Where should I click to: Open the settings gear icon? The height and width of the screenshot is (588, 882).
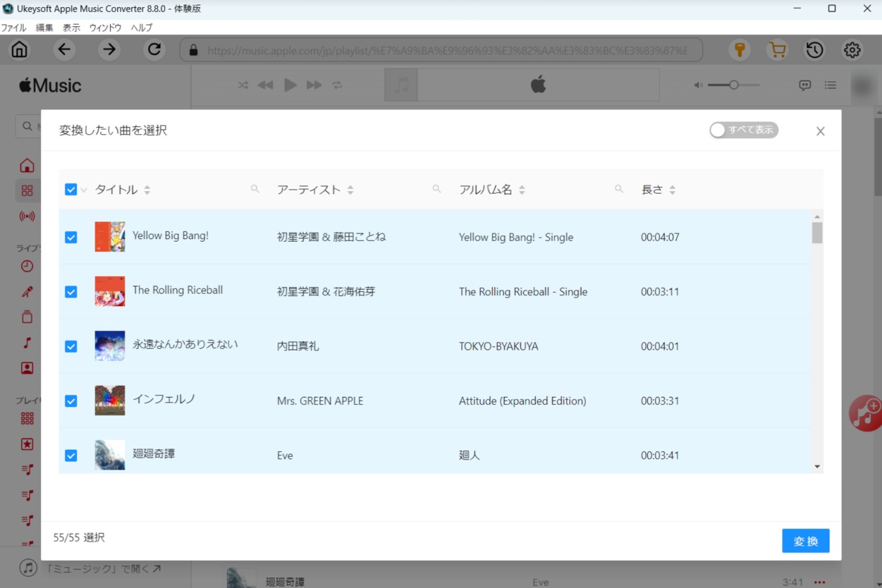point(852,50)
